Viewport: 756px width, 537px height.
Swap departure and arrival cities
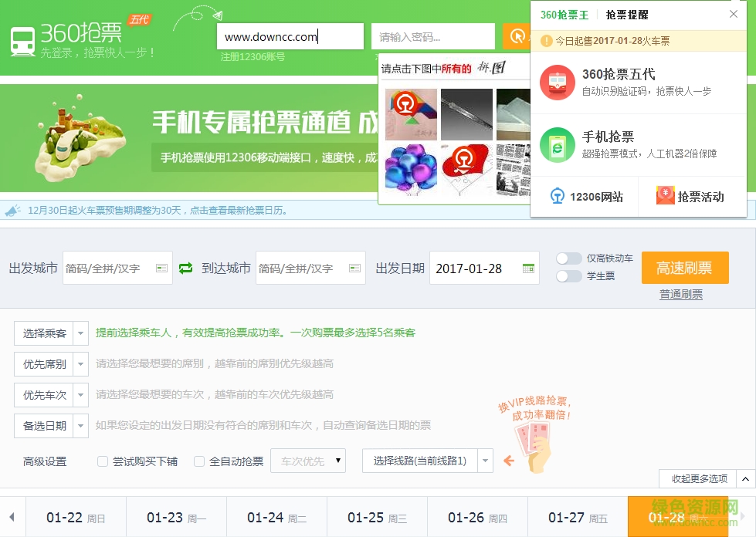(x=185, y=268)
